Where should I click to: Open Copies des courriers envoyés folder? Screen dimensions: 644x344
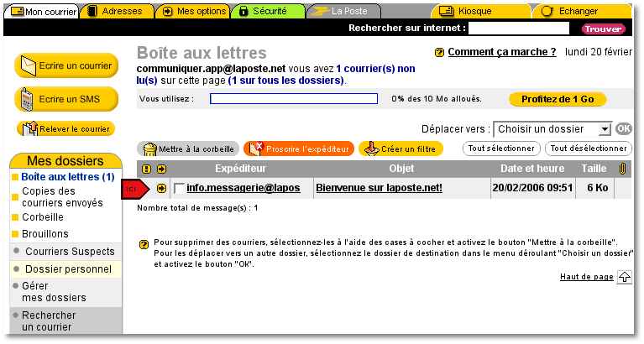pos(62,197)
